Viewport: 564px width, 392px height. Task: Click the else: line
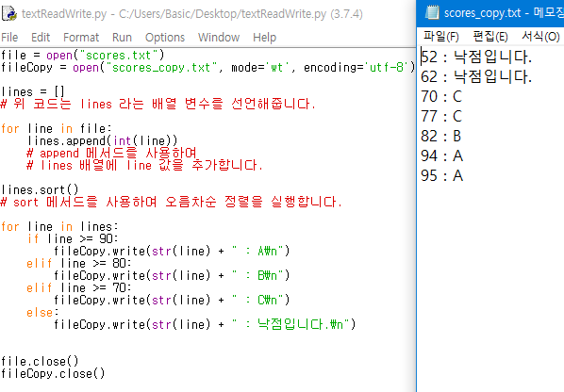point(42,313)
